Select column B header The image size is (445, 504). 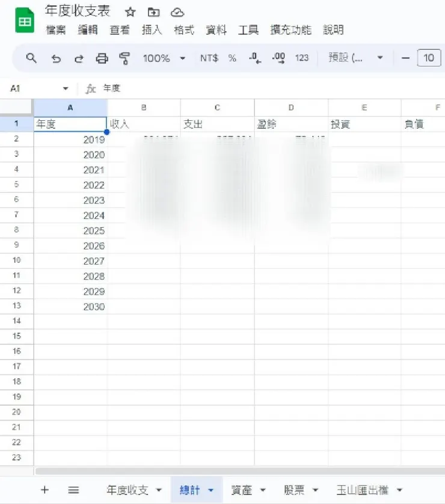[x=144, y=108]
